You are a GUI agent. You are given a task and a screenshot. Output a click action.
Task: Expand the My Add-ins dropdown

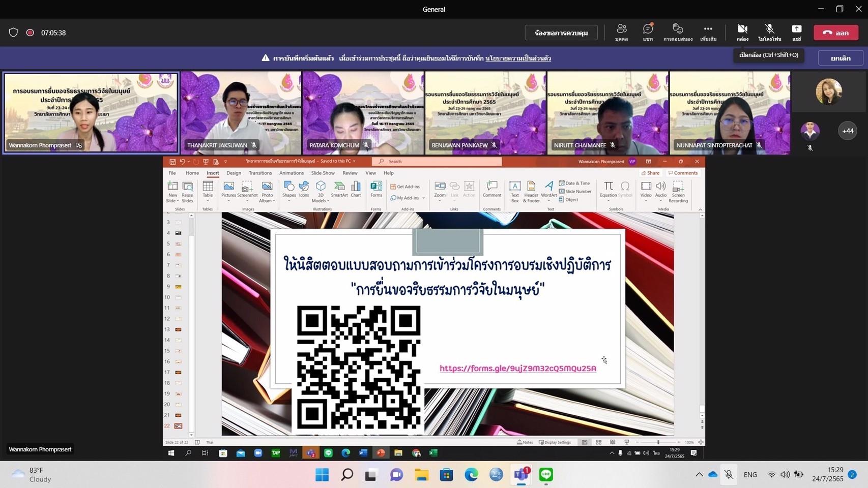pos(423,198)
